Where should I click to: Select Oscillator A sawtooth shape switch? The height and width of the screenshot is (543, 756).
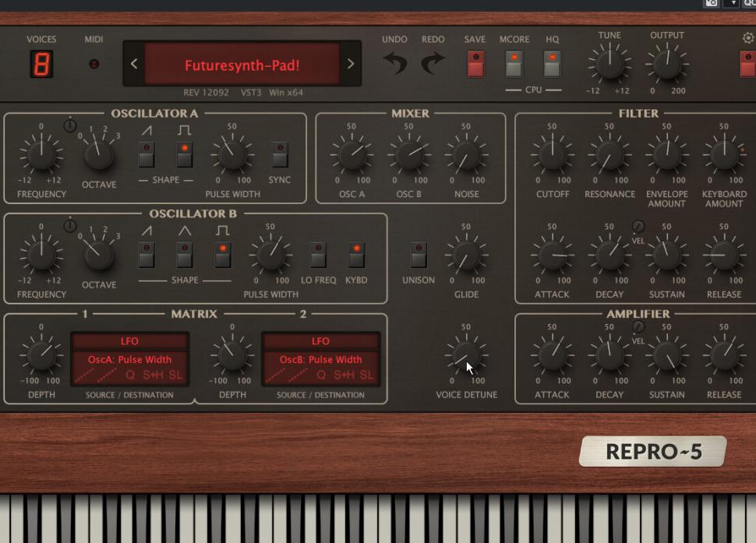[147, 154]
